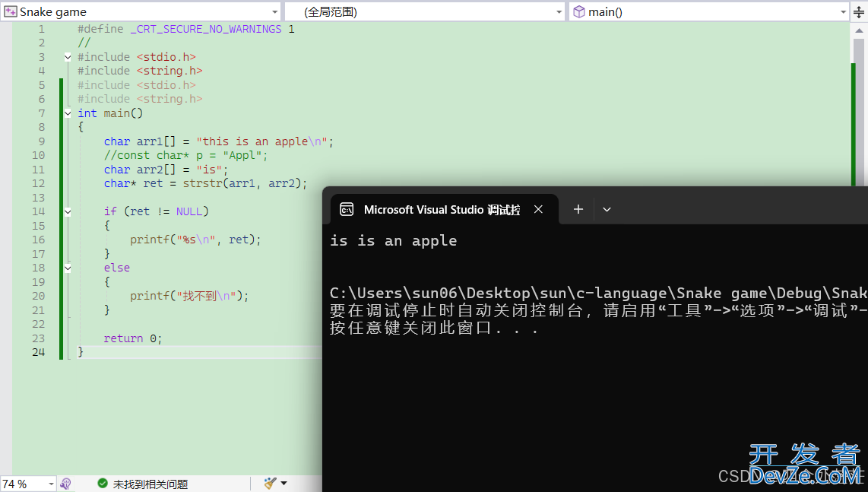Image resolution: width=868 pixels, height=492 pixels.
Task: Click line number 24 in the gutter
Action: point(38,352)
